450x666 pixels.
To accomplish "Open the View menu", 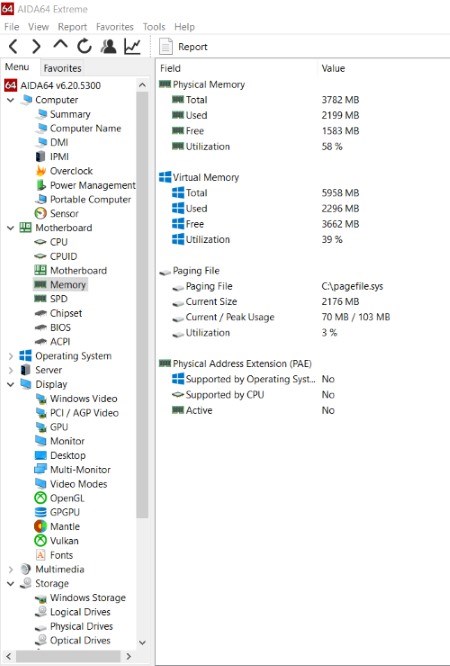I will [38, 27].
